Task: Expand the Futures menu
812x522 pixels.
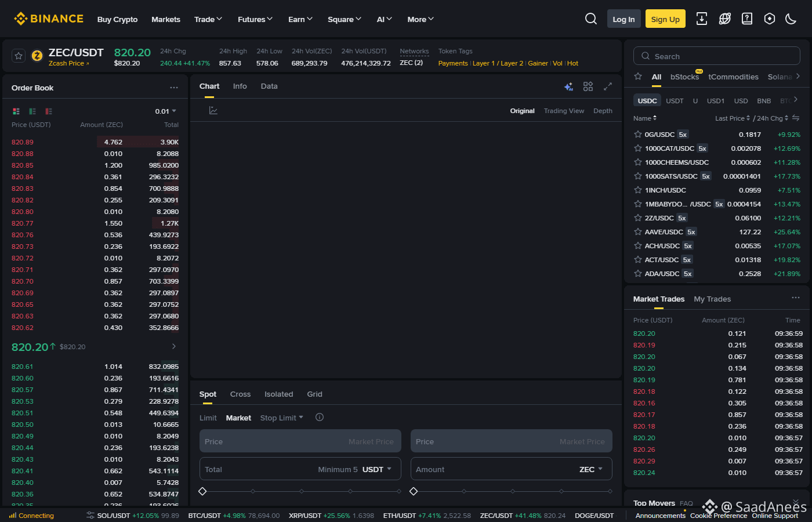Action: pyautogui.click(x=255, y=19)
